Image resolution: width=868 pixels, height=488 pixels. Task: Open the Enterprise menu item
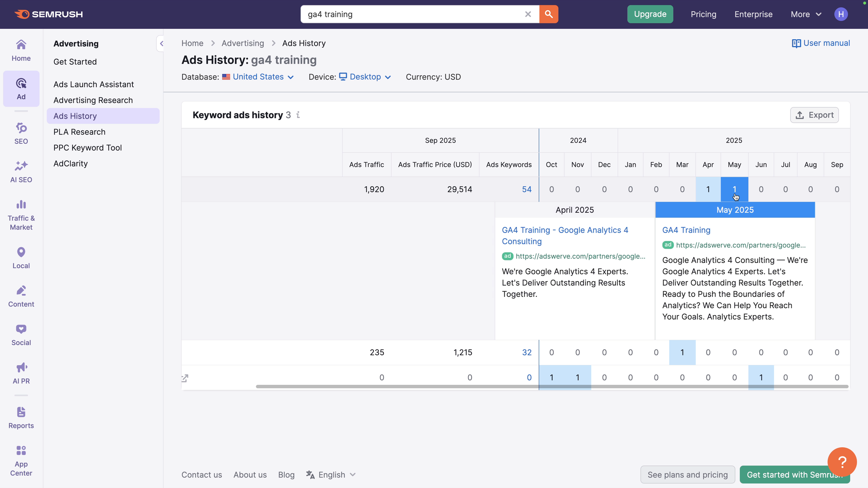tap(753, 14)
